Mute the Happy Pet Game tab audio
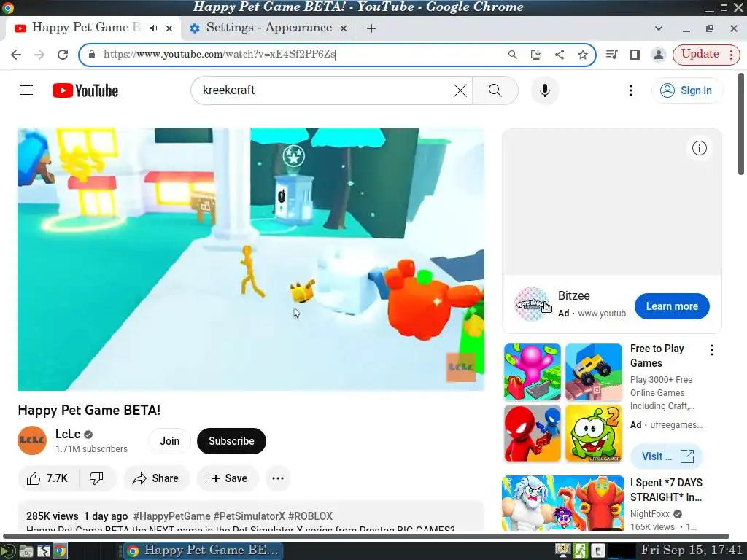Viewport: 747px width, 560px height. point(153,28)
